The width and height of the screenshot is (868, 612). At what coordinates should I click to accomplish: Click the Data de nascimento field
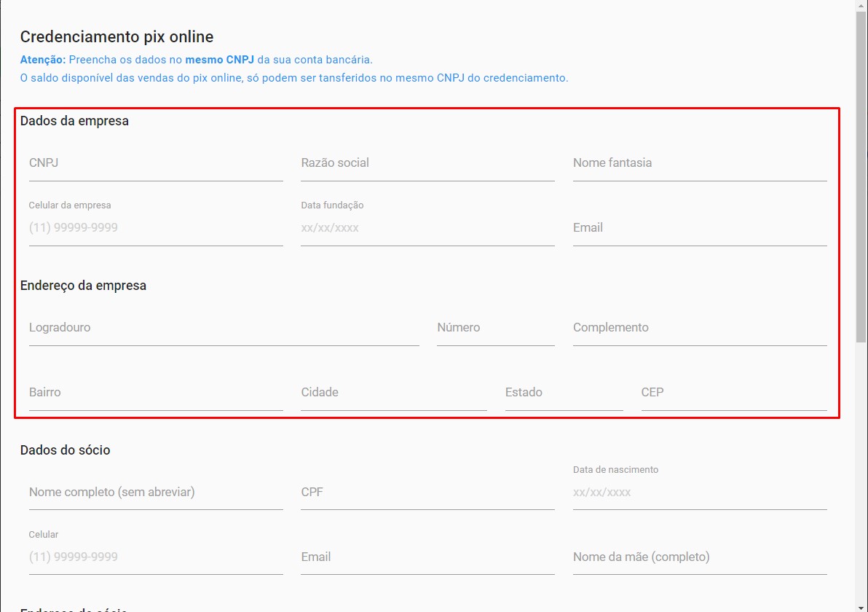pos(699,493)
